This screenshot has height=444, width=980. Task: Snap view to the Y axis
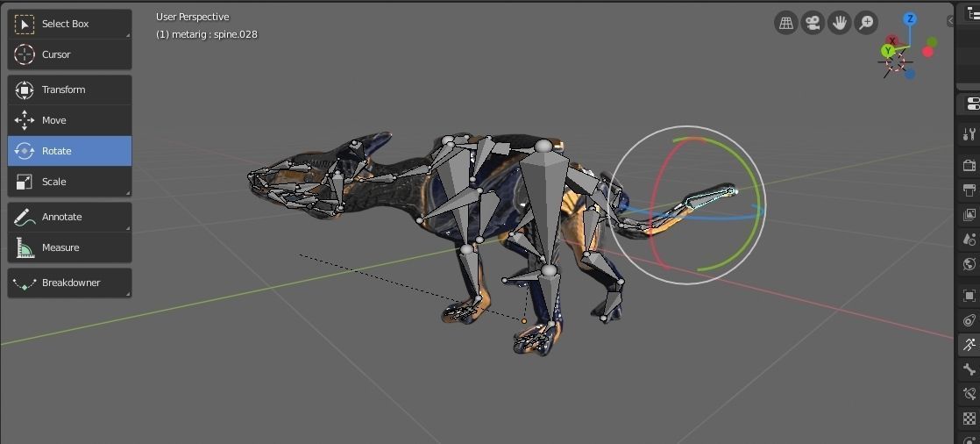point(887,51)
